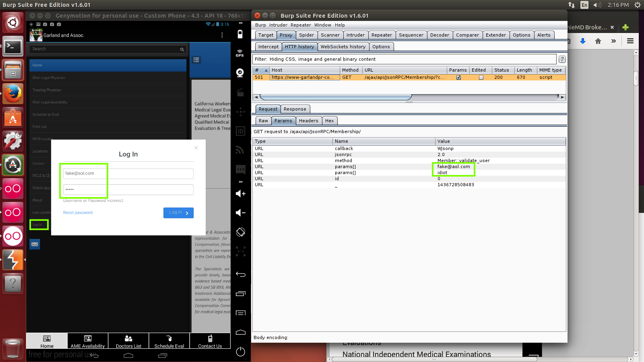Click the Burp filter help question mark
Viewport: 644px width, 362px height.
[x=562, y=59]
